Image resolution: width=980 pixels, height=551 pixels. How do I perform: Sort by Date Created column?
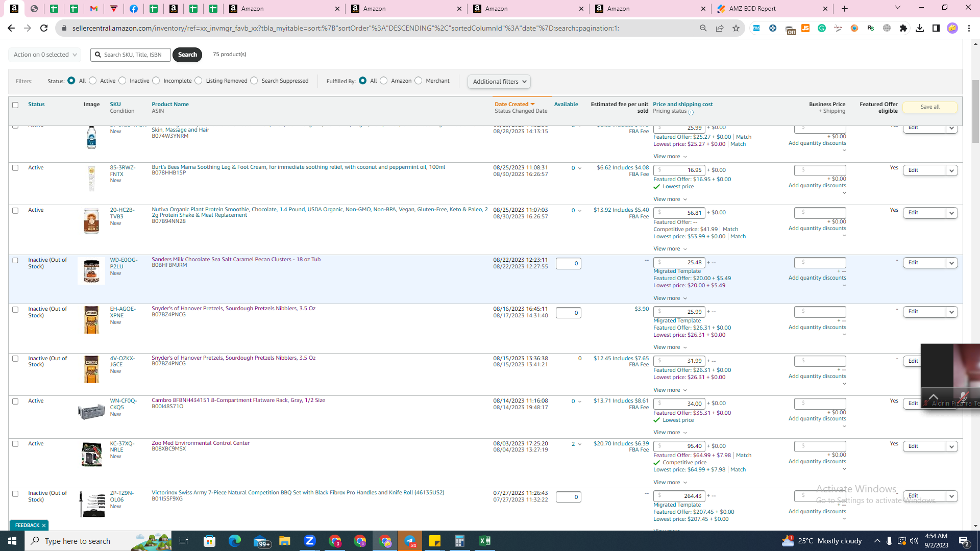[x=514, y=105]
